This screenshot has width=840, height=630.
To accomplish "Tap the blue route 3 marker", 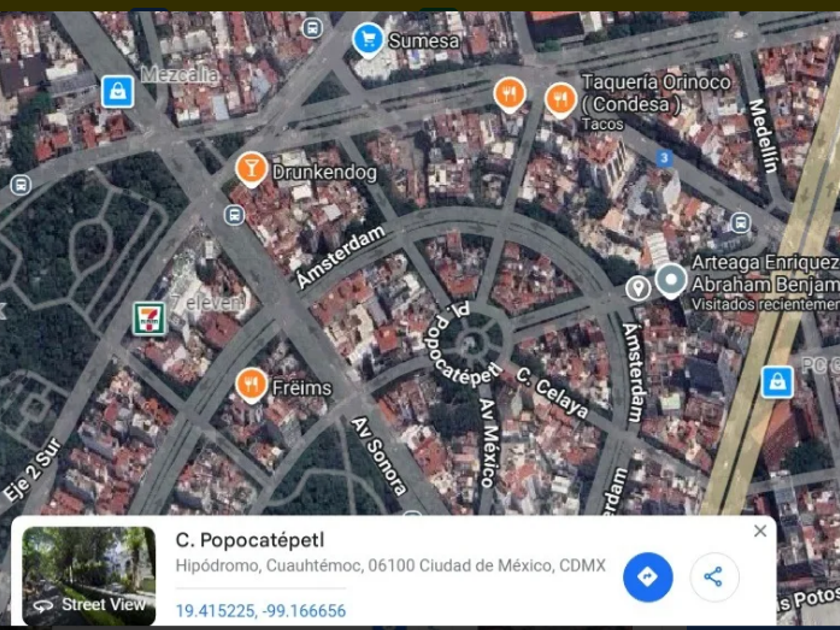I will coord(664,158).
